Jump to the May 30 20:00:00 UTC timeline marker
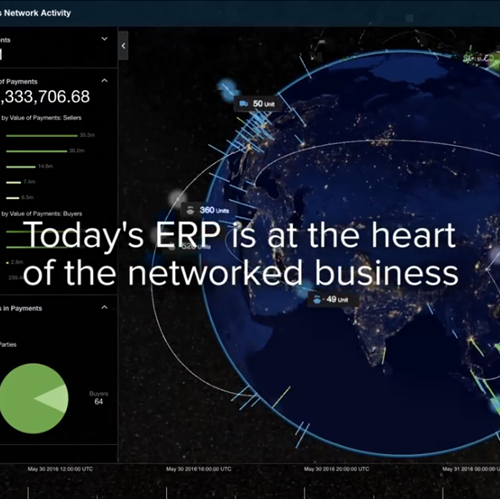 pyautogui.click(x=337, y=469)
